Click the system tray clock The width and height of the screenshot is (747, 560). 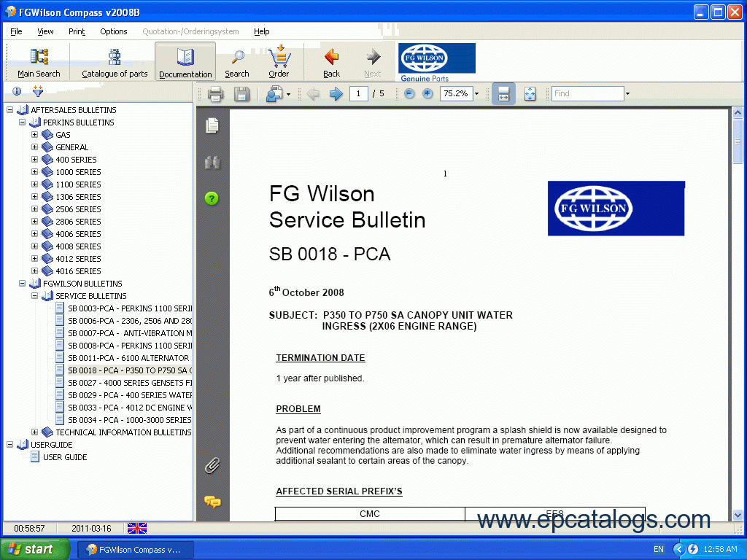click(720, 549)
